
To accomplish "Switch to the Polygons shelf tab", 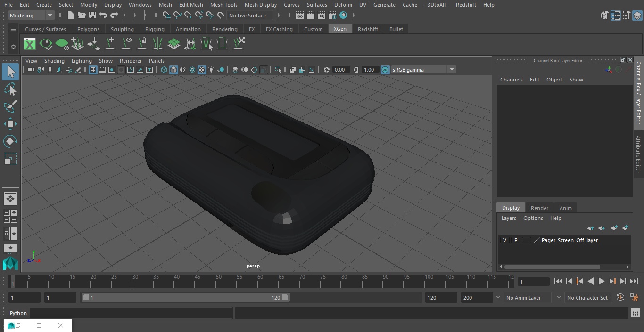I will [88, 29].
